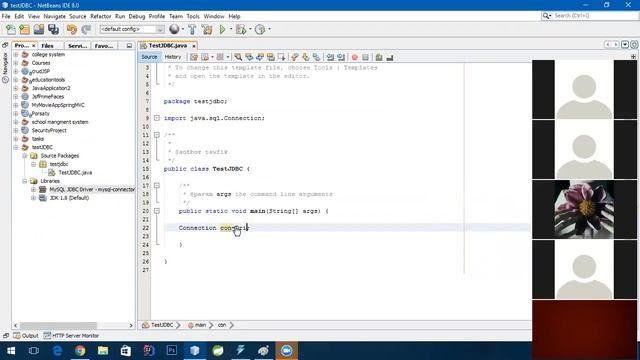Click the Windows Start button
The image size is (640, 360).
pos(11,351)
